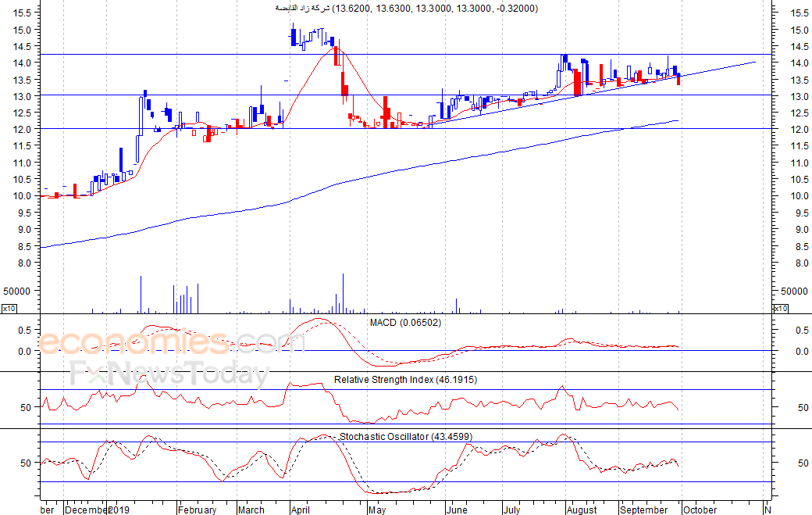This screenshot has width=812, height=515.
Task: Select the MACD (0.06502) indicator label
Action: click(405, 323)
